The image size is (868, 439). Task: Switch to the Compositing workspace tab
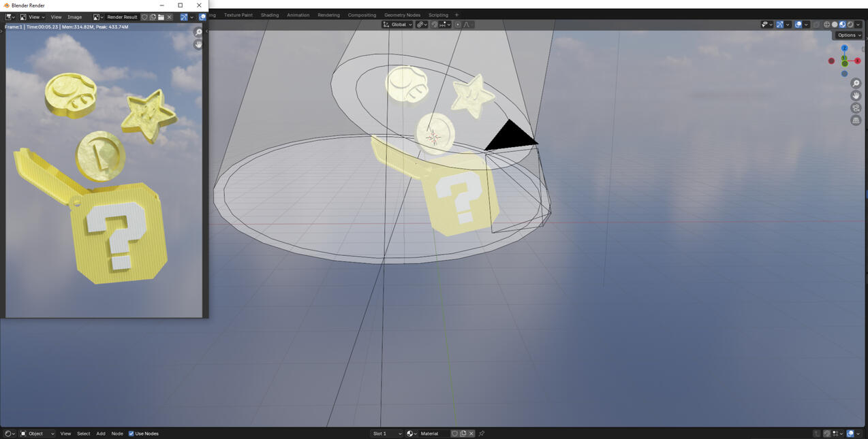362,15
